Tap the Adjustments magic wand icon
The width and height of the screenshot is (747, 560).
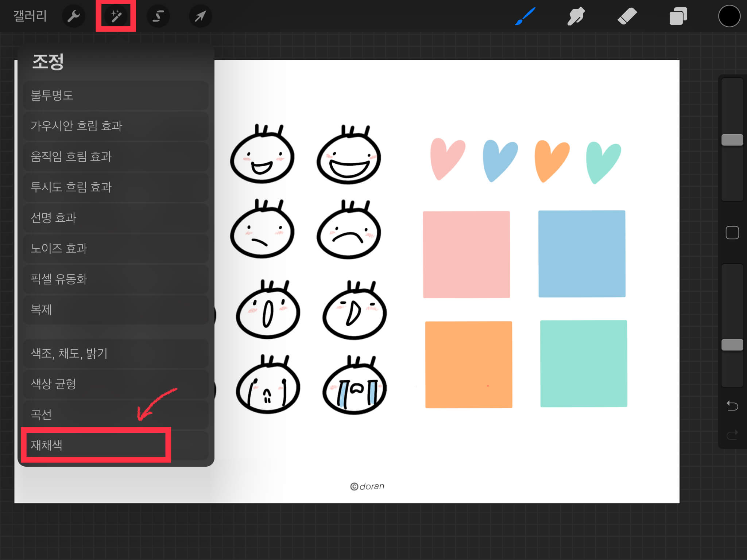[116, 16]
